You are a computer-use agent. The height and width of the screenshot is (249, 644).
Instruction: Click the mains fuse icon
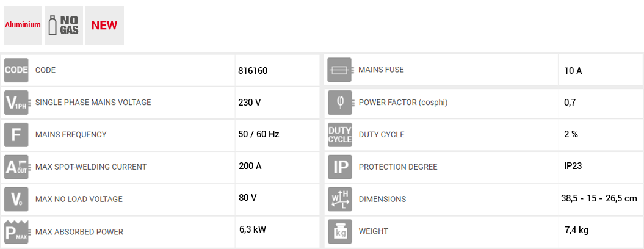339,70
